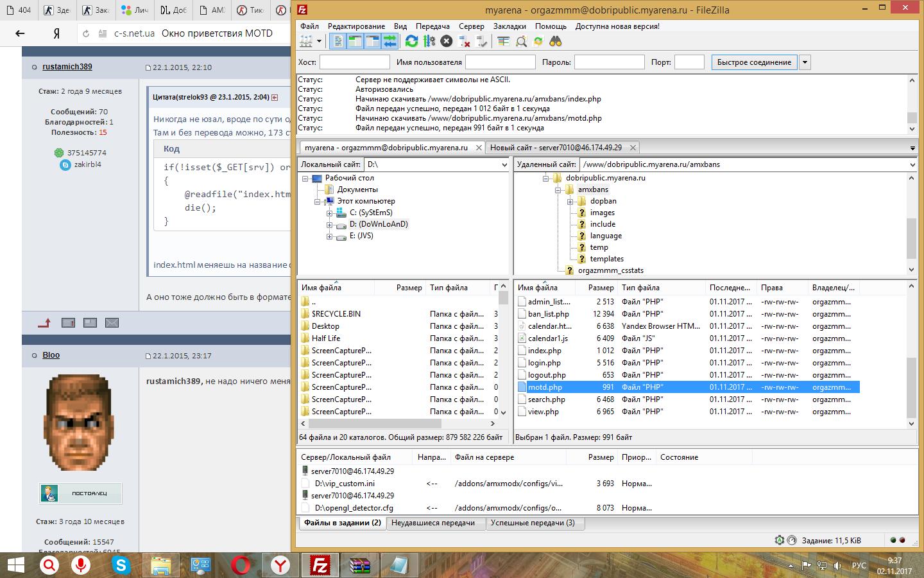Switch to the myarena connection tab
This screenshot has height=578, width=924.
[x=386, y=148]
